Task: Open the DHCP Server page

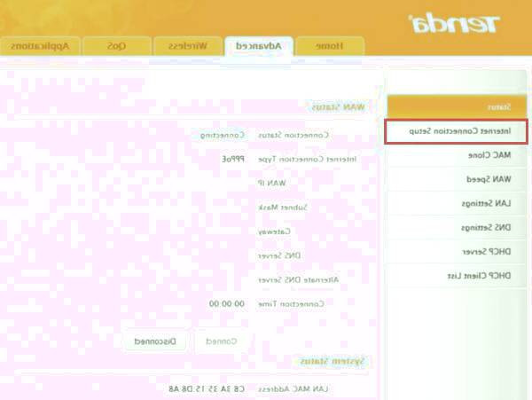Action: (457, 252)
